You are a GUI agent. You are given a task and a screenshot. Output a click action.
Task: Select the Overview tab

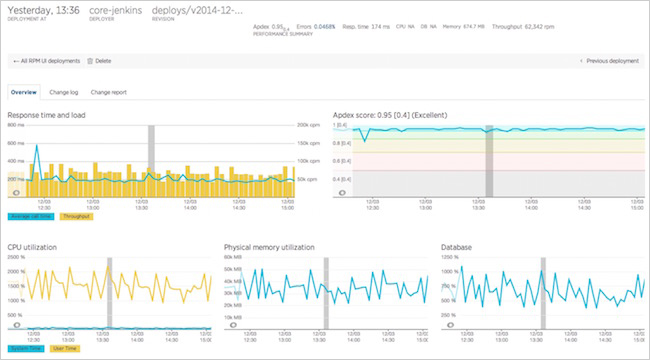pyautogui.click(x=24, y=92)
